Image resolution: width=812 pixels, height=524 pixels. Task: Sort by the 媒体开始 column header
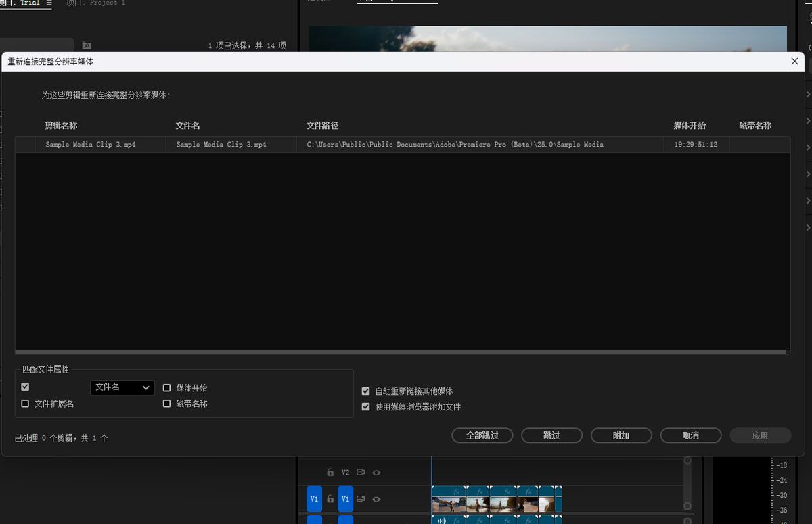690,126
